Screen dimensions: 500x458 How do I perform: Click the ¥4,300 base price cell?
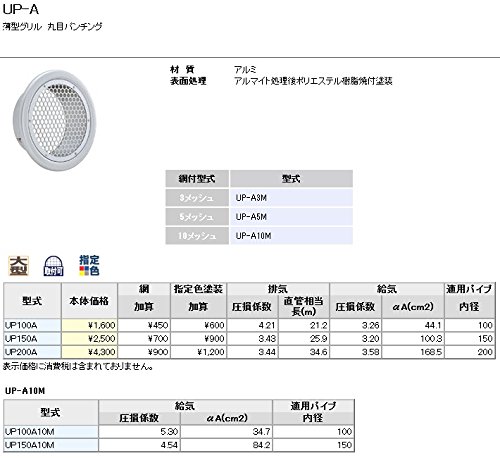pyautogui.click(x=89, y=352)
